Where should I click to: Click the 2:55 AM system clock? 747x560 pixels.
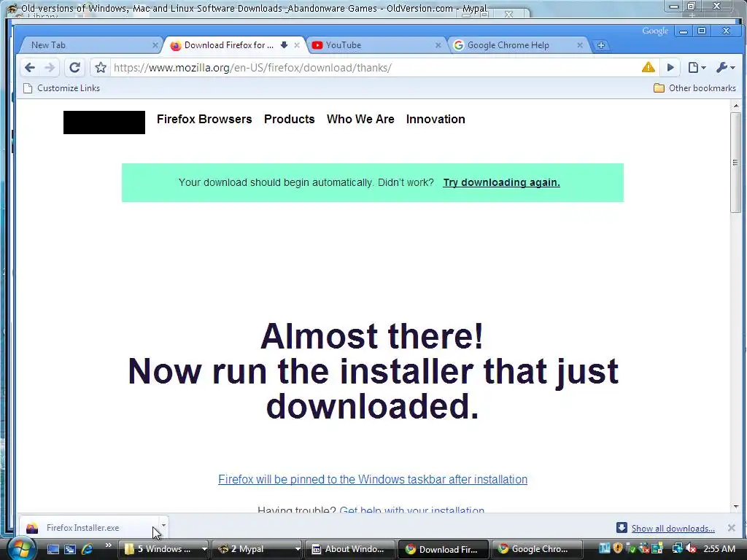click(x=719, y=548)
